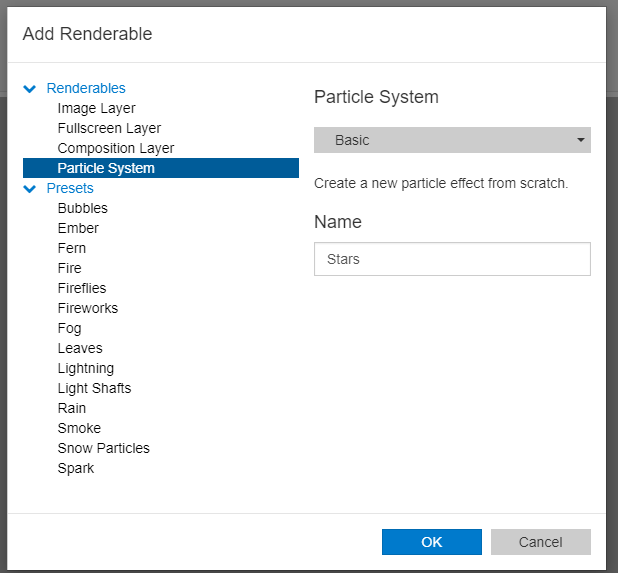Viewport: 618px width, 573px height.
Task: Select Fullscreen Layer renderable
Action: click(x=109, y=128)
